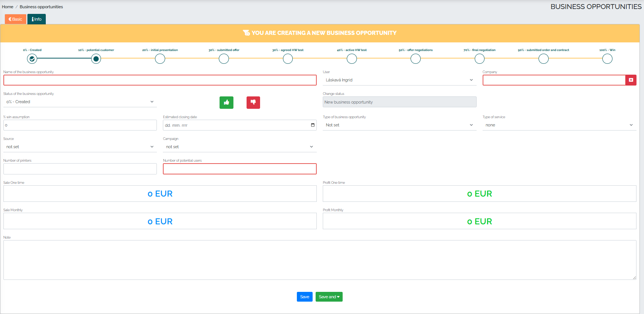Screen dimensions: 644x314
Task: Click the % win assumption field
Action: tap(80, 125)
